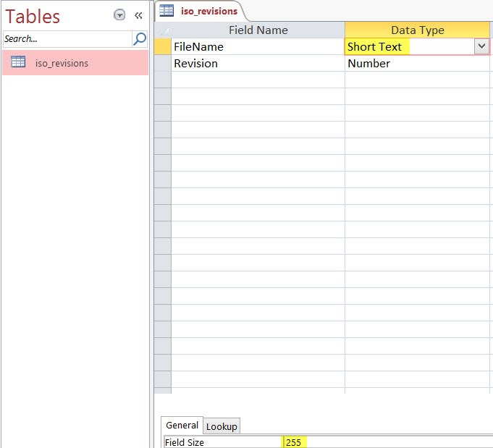Click the Number data type cell
Viewport: 493px width, 448px height.
click(417, 64)
